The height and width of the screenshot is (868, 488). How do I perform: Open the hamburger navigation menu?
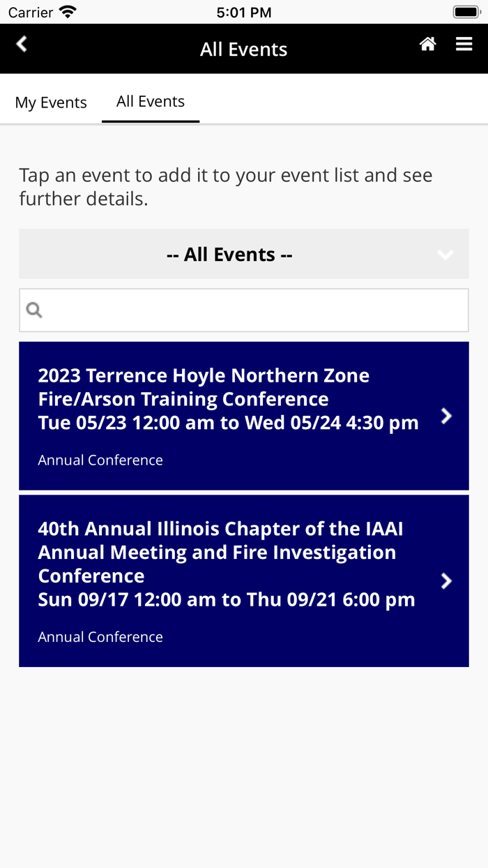[464, 43]
